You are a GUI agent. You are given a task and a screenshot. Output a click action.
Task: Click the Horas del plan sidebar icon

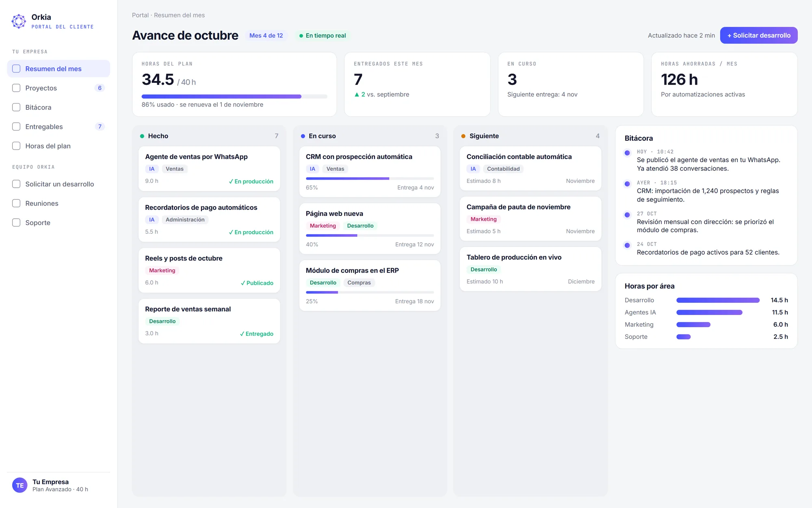(16, 146)
